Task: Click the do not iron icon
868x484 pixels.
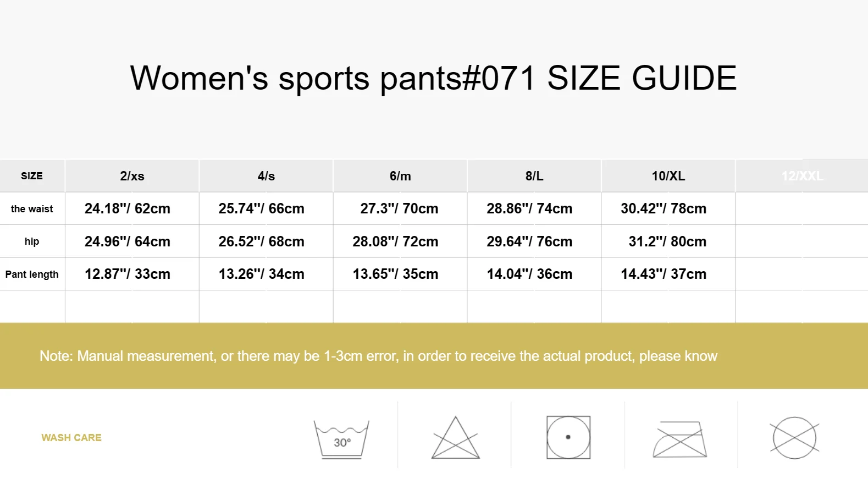Action: (680, 439)
